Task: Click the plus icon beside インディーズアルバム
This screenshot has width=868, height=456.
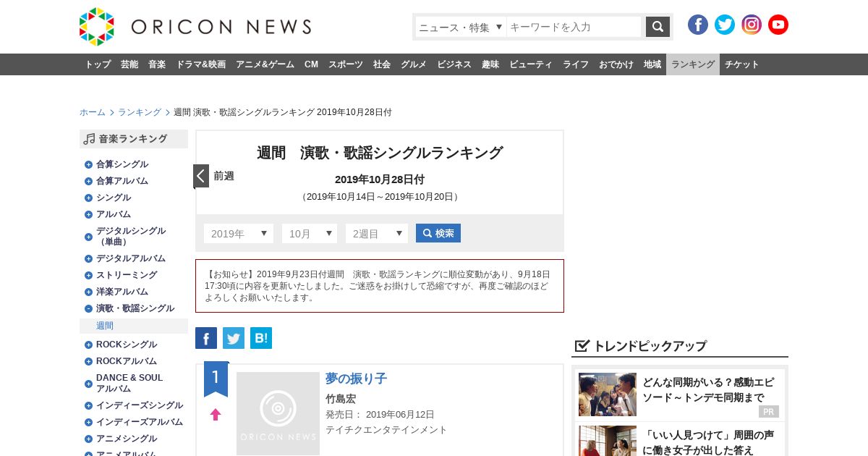Action: [88, 422]
